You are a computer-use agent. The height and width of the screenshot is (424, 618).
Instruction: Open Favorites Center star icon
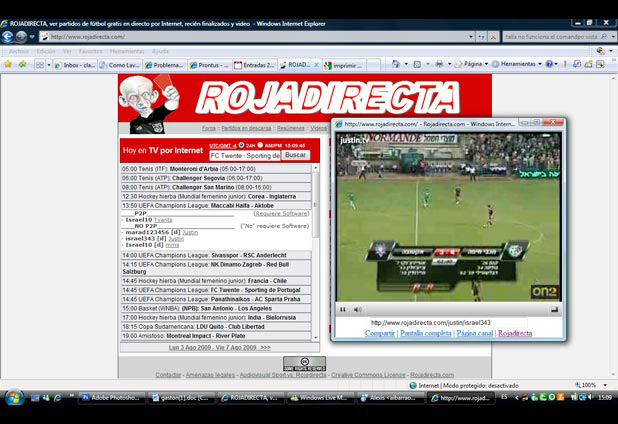pos(8,64)
